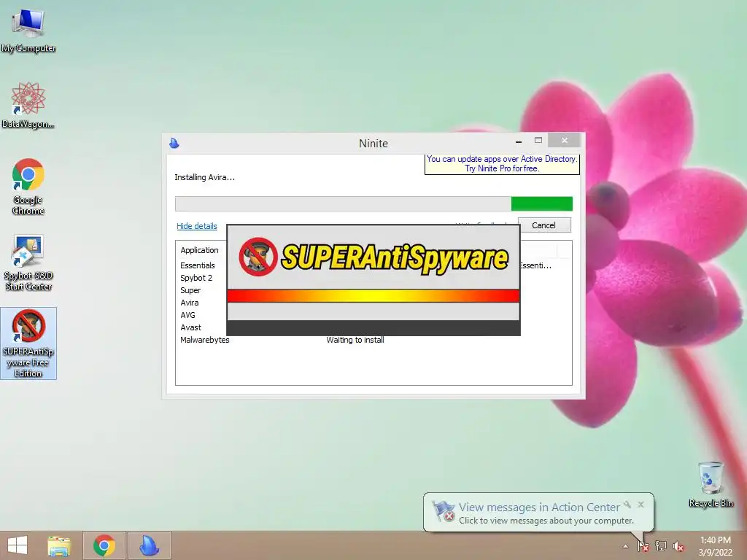
Task: Minimize the Ninite window
Action: tap(519, 141)
